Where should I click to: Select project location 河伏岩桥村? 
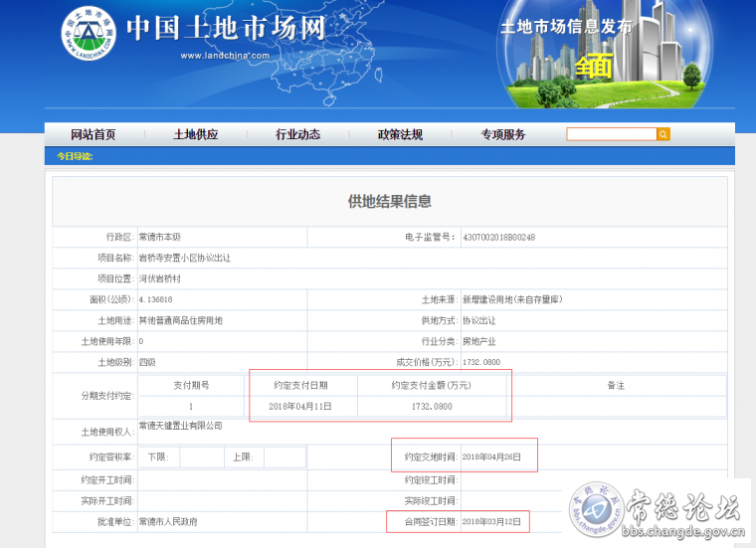coord(159,278)
